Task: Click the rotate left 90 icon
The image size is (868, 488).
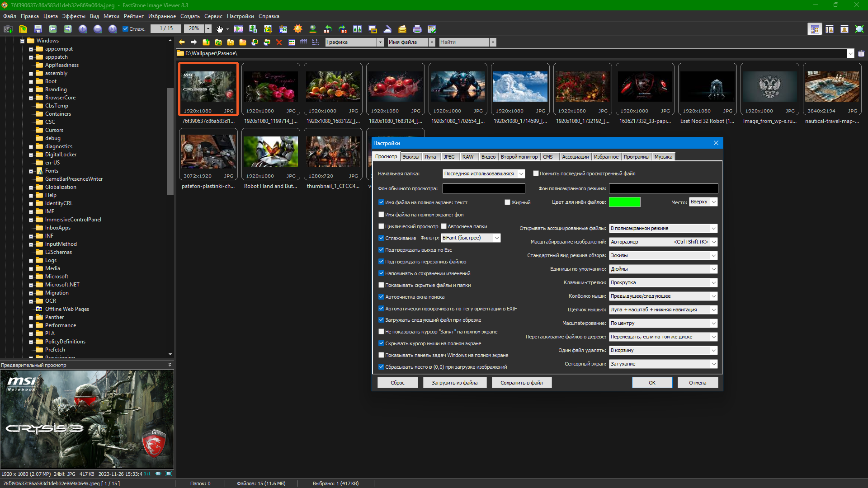Action: pos(328,29)
